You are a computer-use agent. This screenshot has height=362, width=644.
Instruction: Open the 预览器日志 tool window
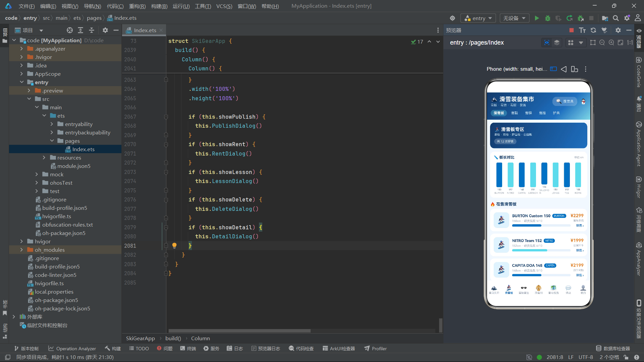click(266, 349)
